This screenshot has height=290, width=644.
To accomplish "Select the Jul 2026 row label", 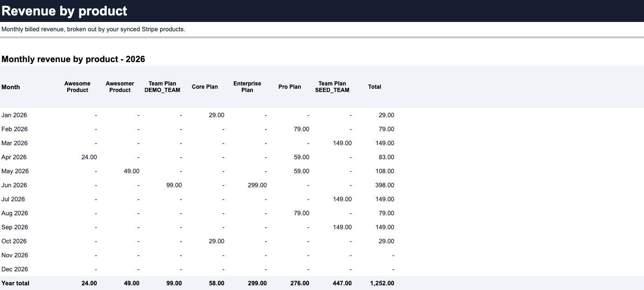I will 13,199.
